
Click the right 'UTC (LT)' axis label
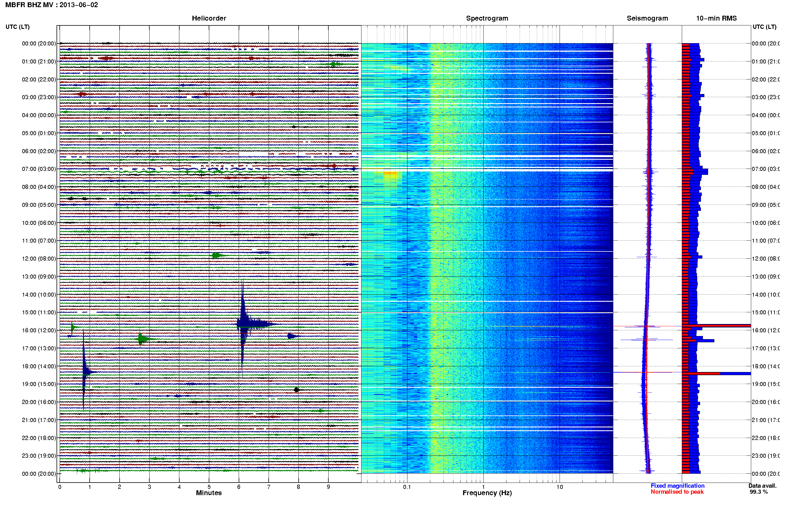[764, 27]
